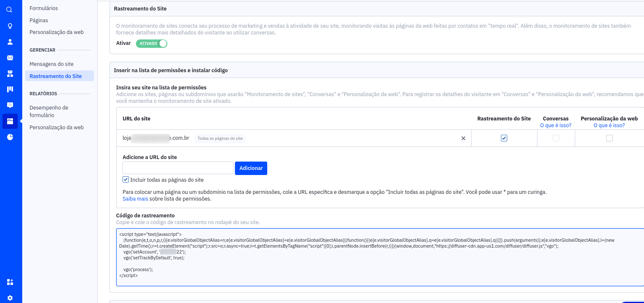Uncheck Rastreamento do Site for the loja URL
Viewport: 644px width, 303px height.
(504, 138)
